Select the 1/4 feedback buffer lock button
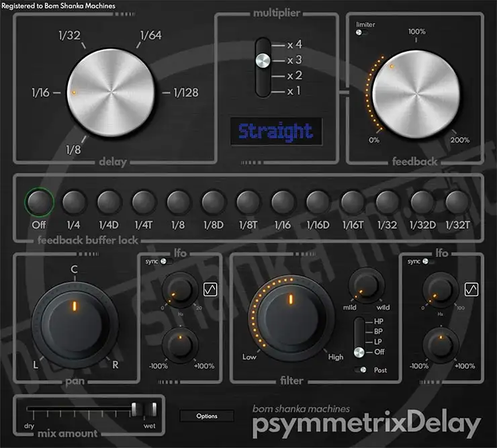The height and width of the screenshot is (448, 497). [74, 202]
